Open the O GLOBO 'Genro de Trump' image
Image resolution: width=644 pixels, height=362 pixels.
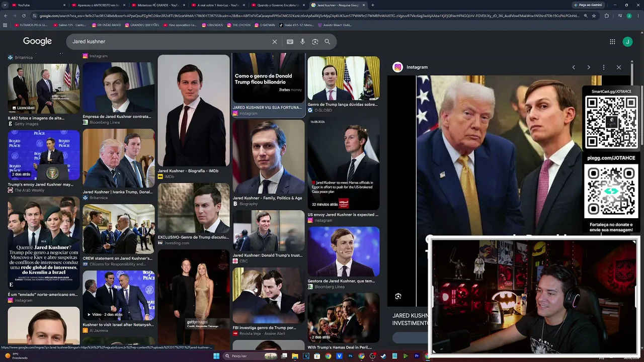344,78
